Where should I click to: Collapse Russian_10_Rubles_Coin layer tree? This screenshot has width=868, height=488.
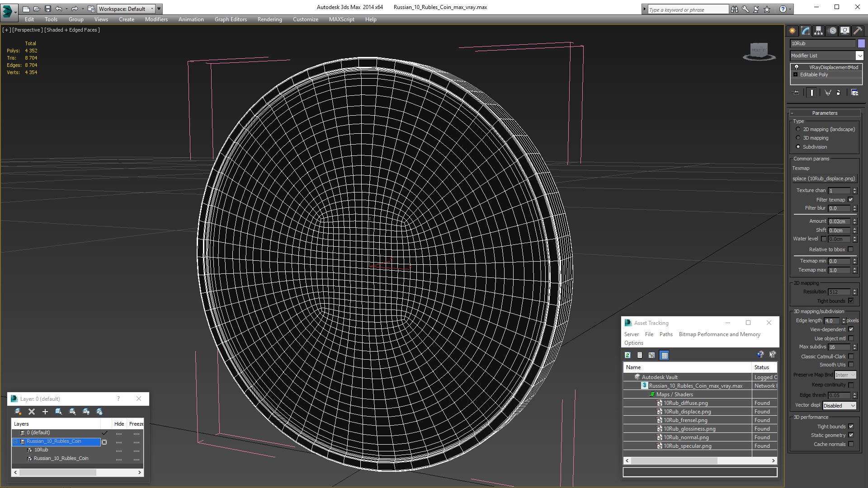15,441
